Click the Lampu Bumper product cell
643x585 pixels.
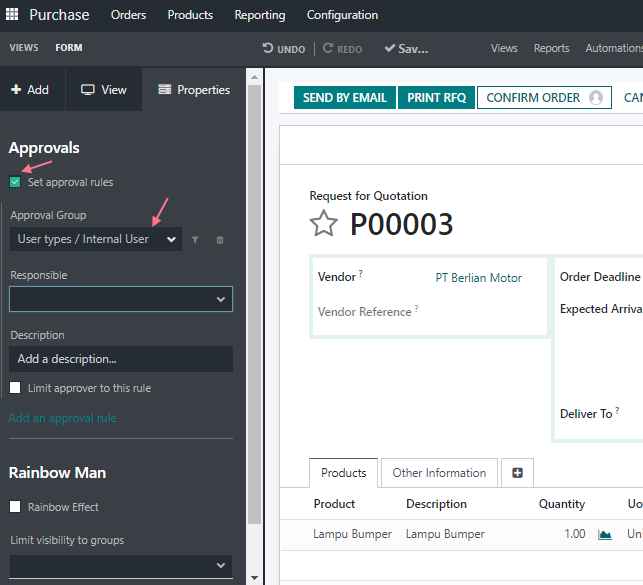pos(352,534)
